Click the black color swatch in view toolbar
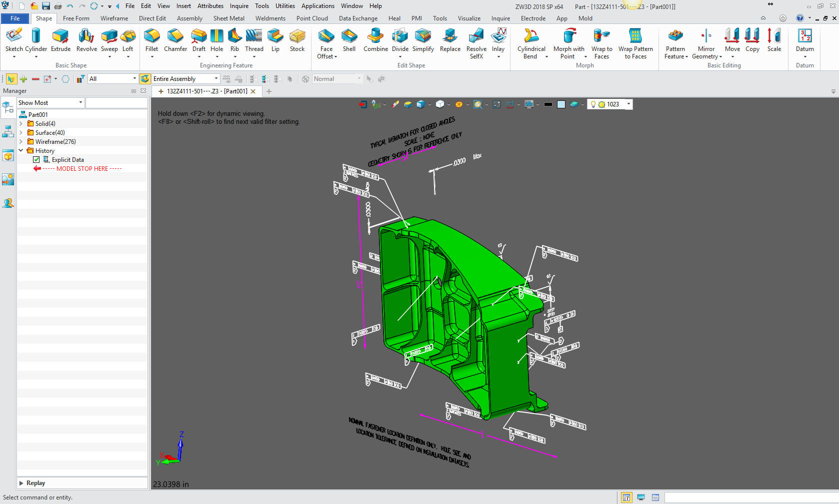Screen dimensions: 839x504 point(548,104)
